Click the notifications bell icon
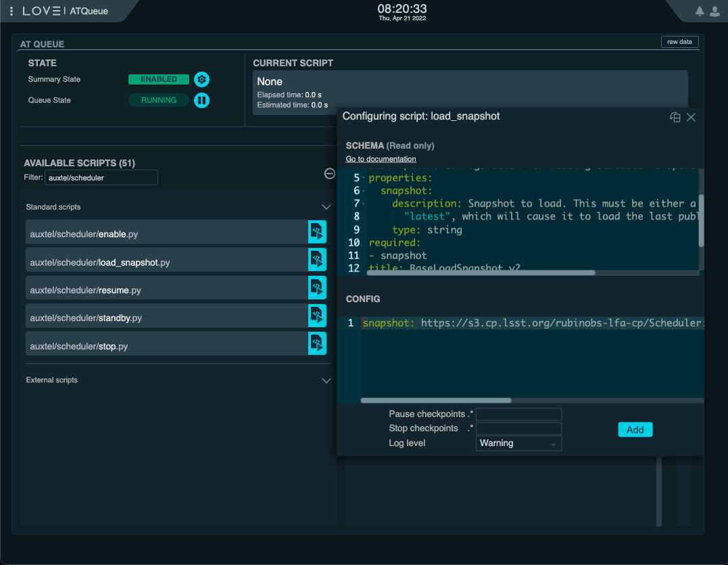This screenshot has width=728, height=565. coord(700,11)
